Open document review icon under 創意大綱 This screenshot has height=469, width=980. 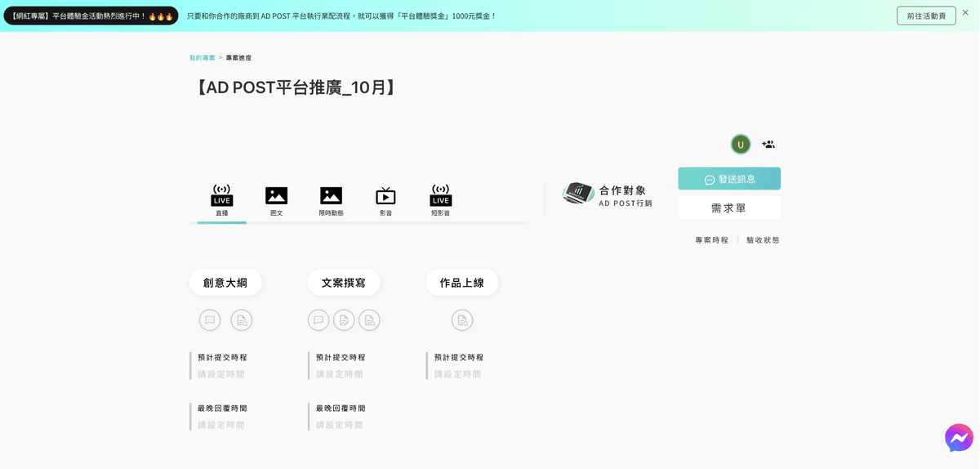pyautogui.click(x=241, y=320)
